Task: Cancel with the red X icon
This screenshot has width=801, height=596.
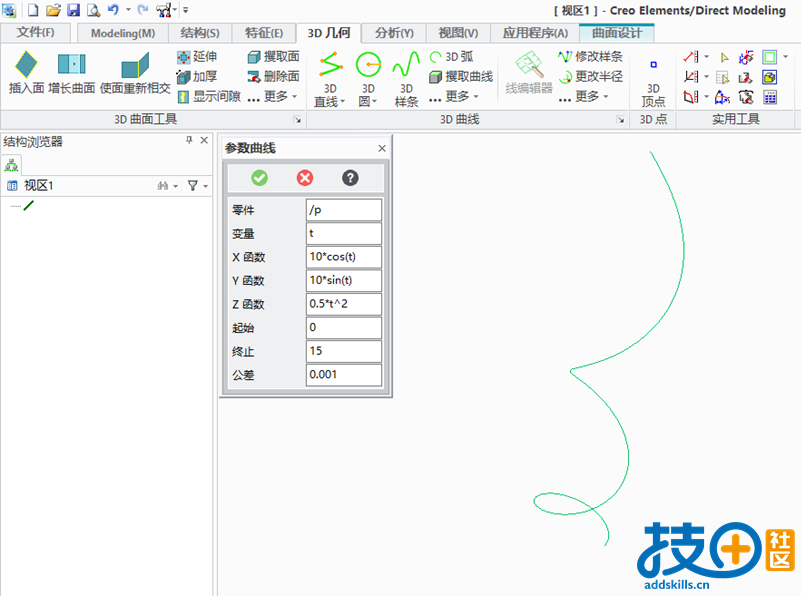Action: click(x=305, y=178)
